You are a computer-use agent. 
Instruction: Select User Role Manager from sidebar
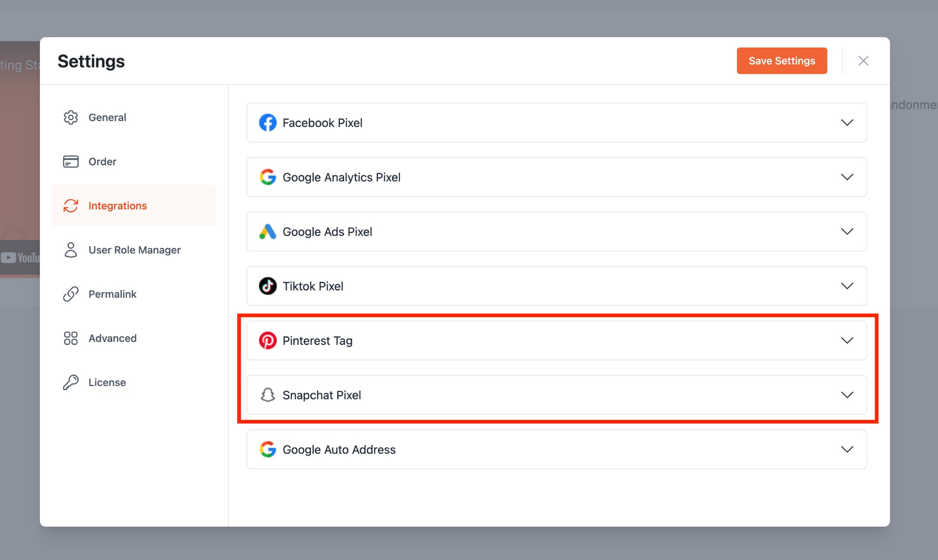pos(134,250)
